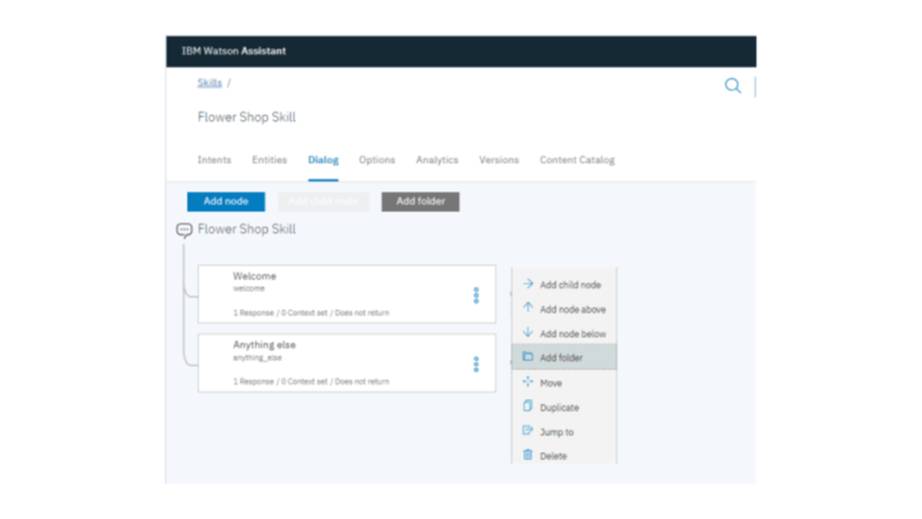This screenshot has width=922, height=519.
Task: Switch to the Intents tab
Action: tap(214, 160)
